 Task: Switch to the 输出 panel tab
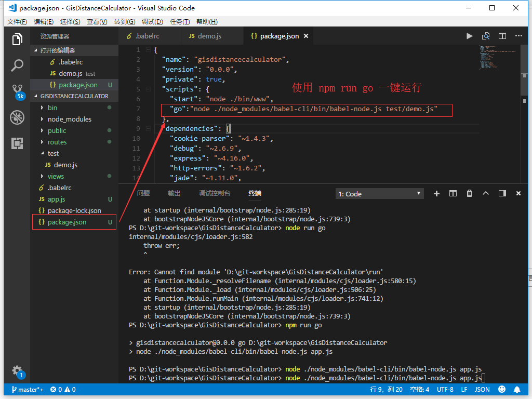pos(174,193)
